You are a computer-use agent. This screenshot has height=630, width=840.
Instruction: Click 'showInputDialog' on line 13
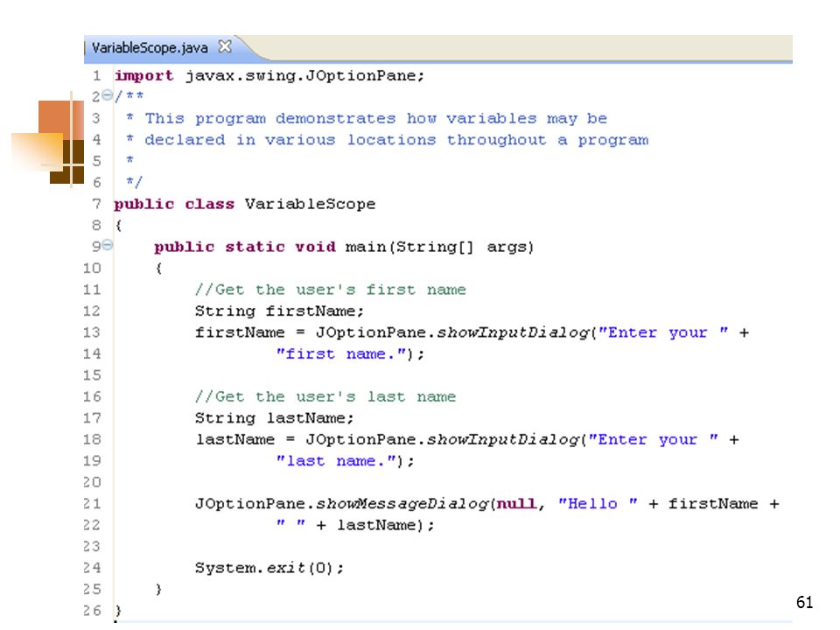(x=514, y=332)
